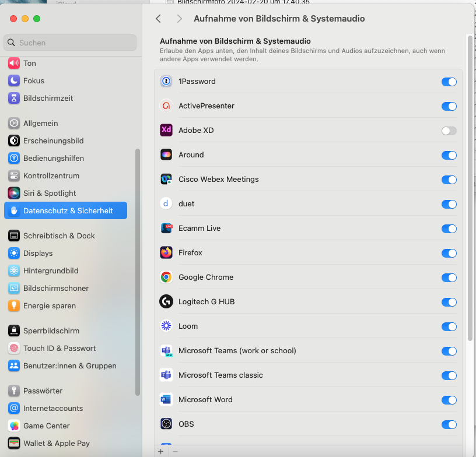Add an app with the plus button

[161, 452]
